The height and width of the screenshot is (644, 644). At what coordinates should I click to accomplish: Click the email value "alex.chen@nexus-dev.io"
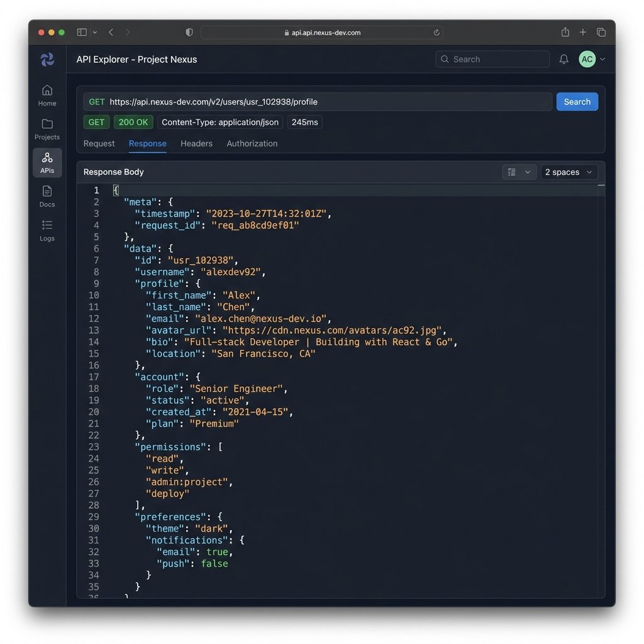[x=261, y=319]
